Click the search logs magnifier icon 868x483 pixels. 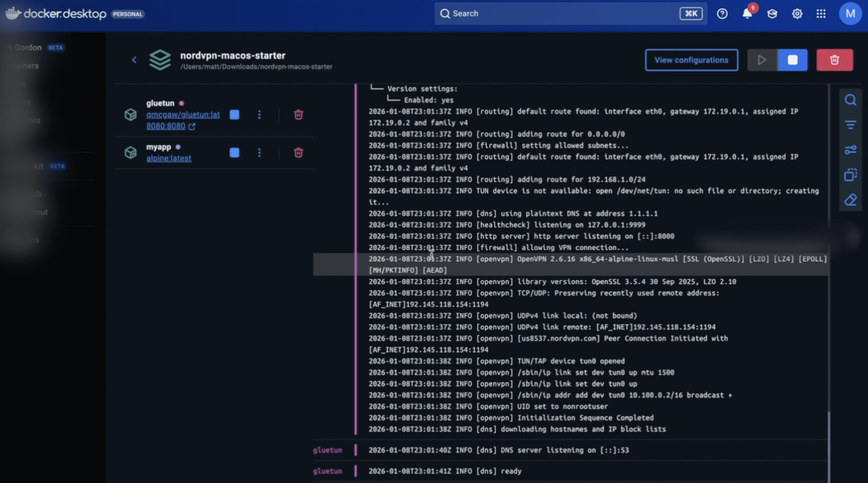(x=850, y=100)
